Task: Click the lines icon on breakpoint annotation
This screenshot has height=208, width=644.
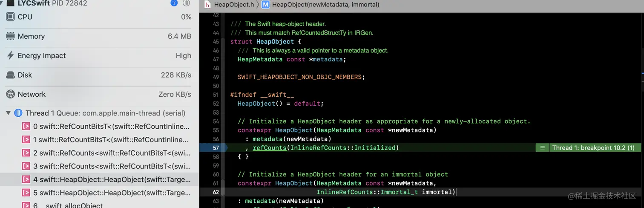Action: tap(542, 148)
